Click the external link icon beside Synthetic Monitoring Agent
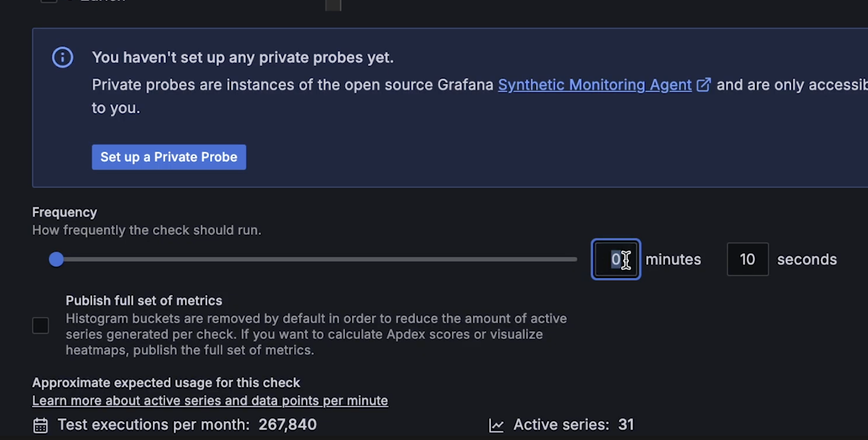The height and width of the screenshot is (440, 868). (x=704, y=84)
